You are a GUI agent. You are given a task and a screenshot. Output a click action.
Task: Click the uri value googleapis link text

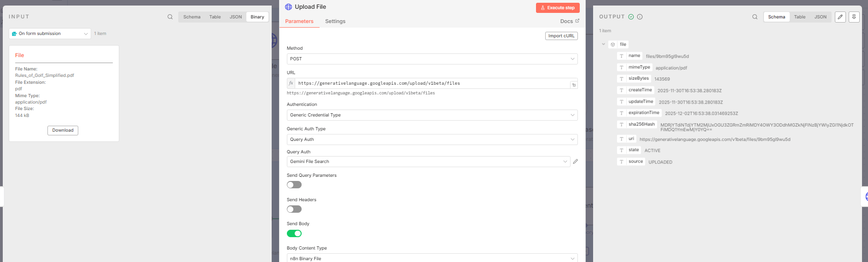(x=715, y=140)
